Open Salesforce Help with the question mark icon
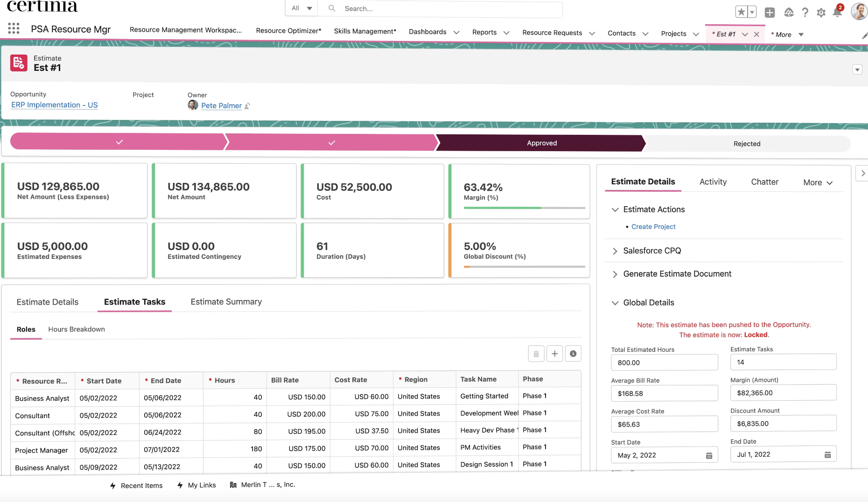This screenshot has width=868, height=502. tap(805, 13)
